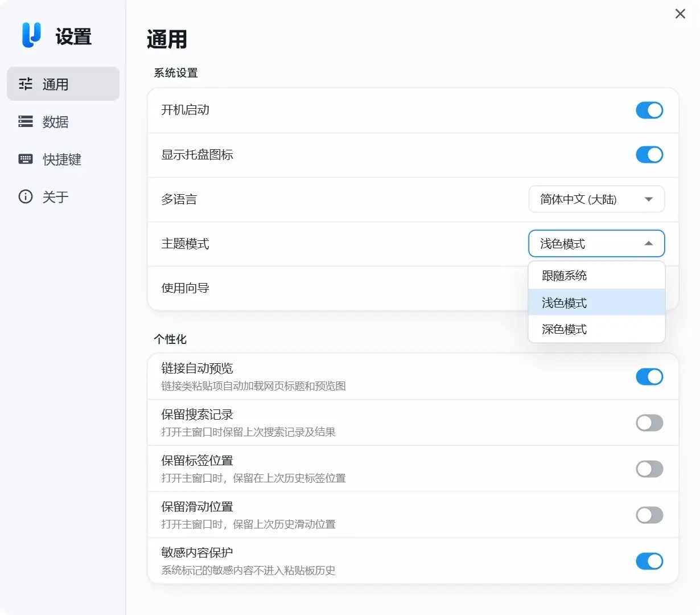Open the 通用 settings page
This screenshot has width=700, height=615.
click(63, 84)
